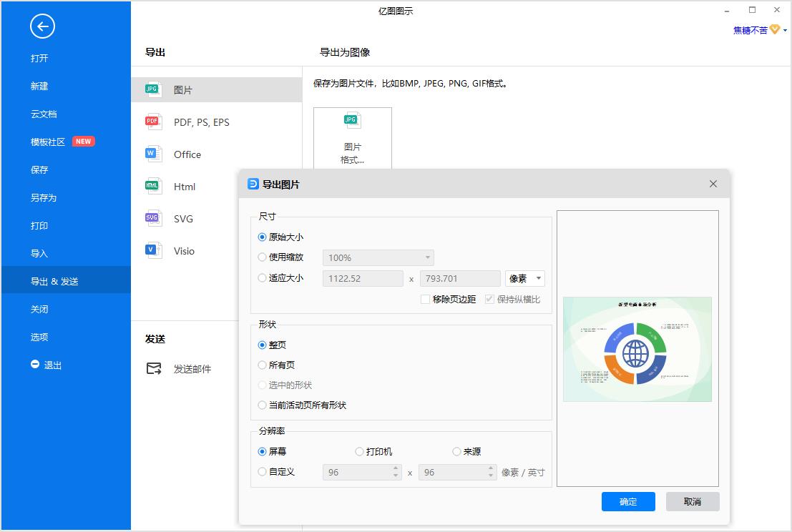Confirm the export with 确定
The width and height of the screenshot is (792, 532).
(x=628, y=501)
